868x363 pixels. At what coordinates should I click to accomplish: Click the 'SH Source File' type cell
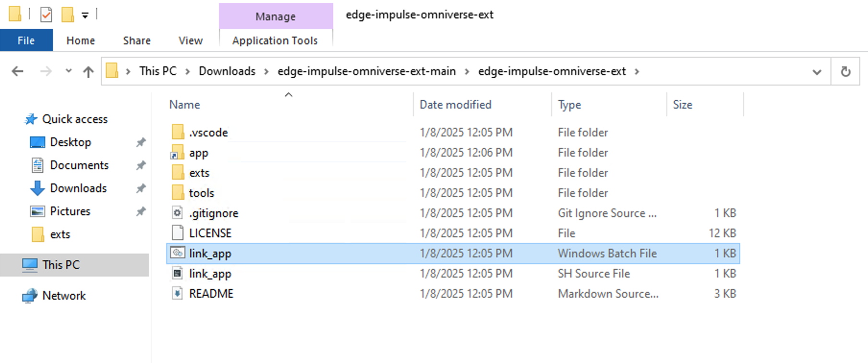click(x=594, y=273)
